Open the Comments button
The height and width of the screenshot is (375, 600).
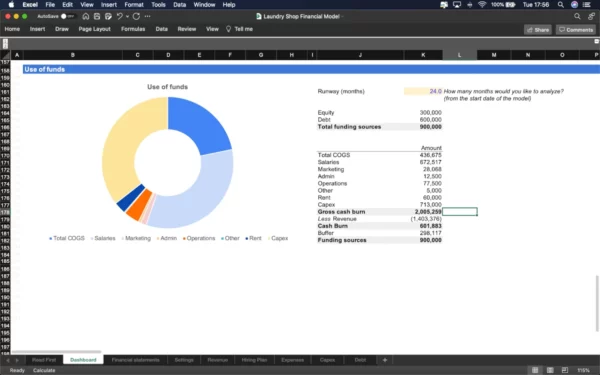pos(576,30)
